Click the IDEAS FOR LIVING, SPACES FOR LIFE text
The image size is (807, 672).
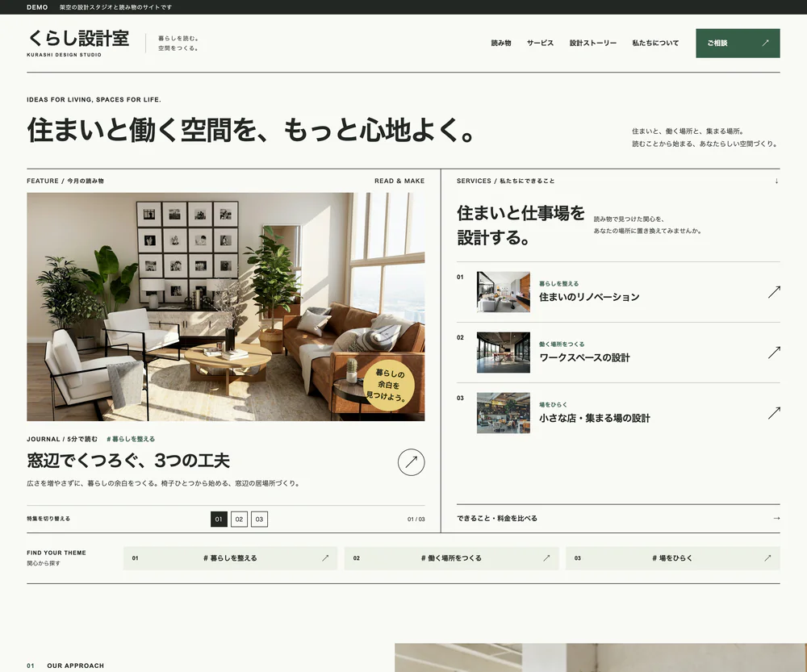[94, 100]
